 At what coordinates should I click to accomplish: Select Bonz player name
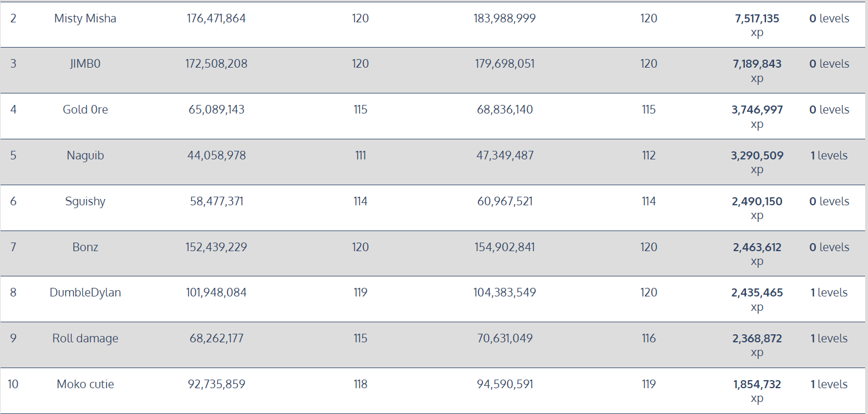point(85,247)
